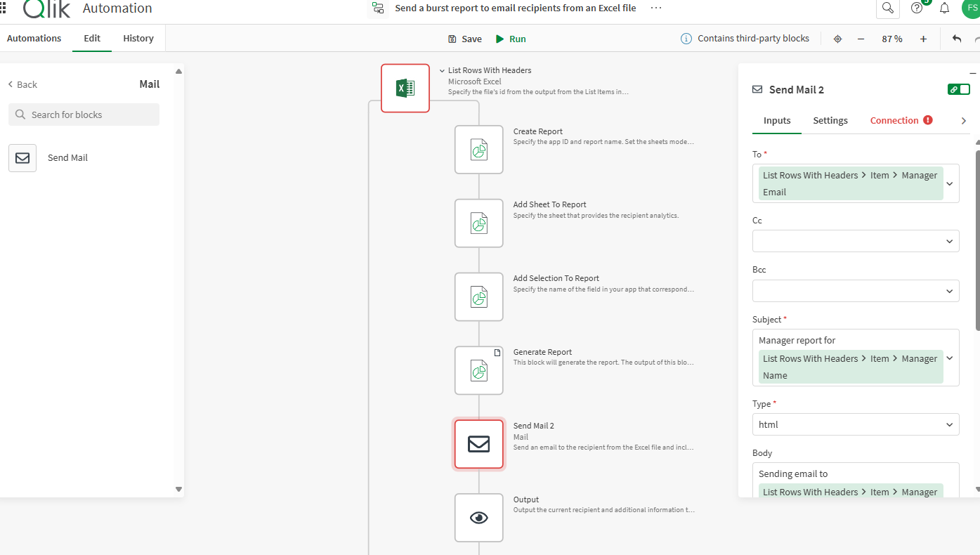Select the Create Report block icon

[x=479, y=150]
